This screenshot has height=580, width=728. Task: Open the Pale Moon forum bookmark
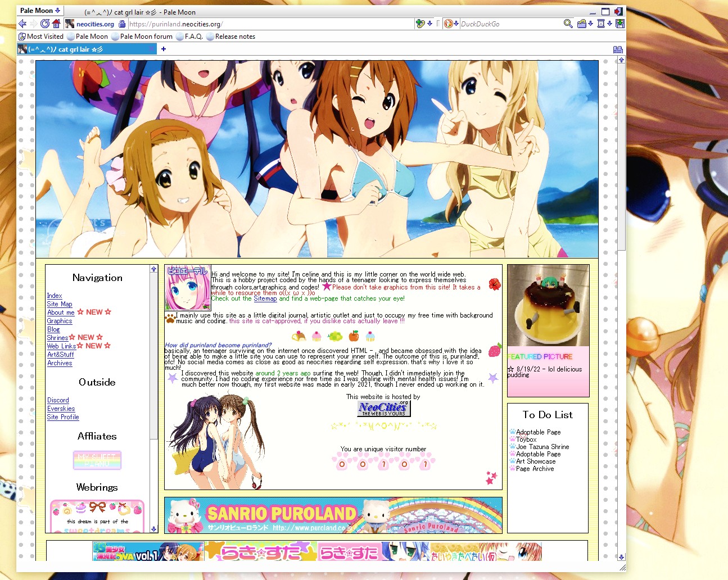tap(142, 37)
